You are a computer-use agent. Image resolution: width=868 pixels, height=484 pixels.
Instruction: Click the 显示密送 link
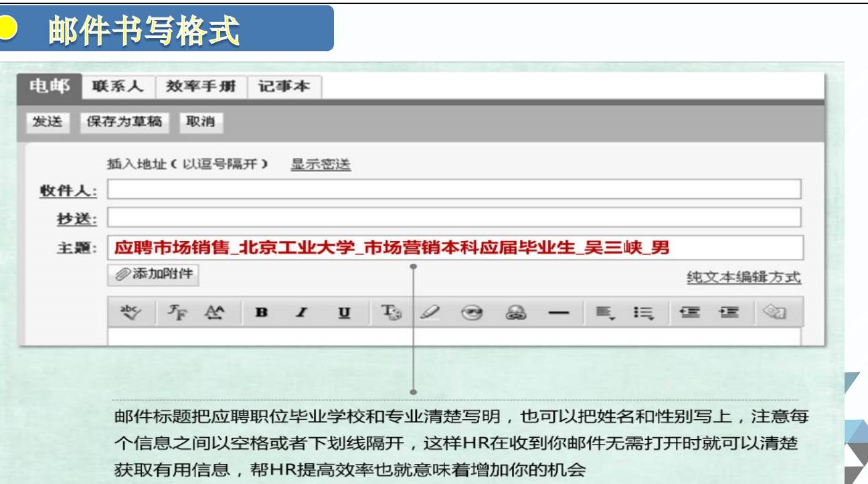click(321, 165)
